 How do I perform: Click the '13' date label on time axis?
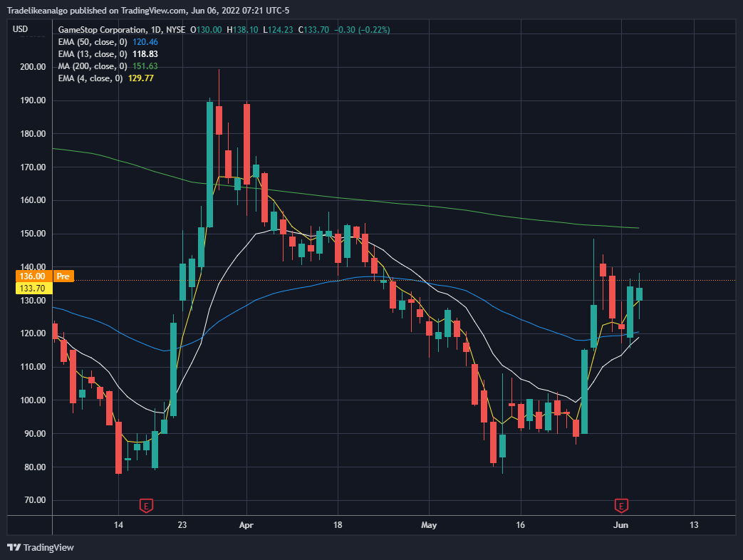[694, 524]
